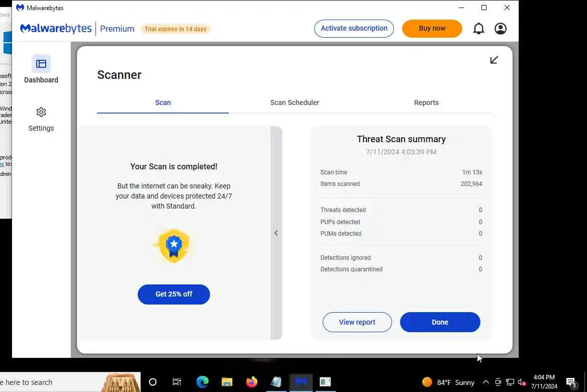Click the Threats detected row label

click(x=343, y=210)
